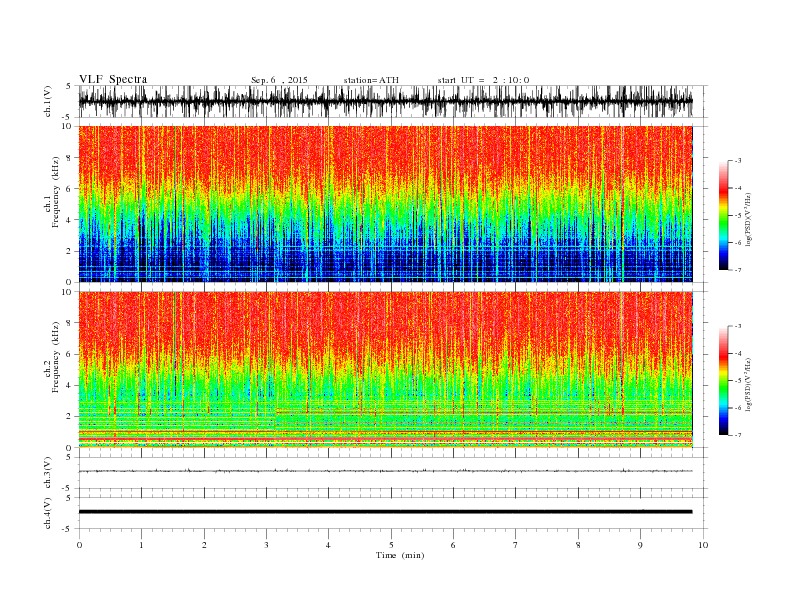The height and width of the screenshot is (612, 792).
Task: Click the time axis tick label "5"
Action: coord(391,545)
